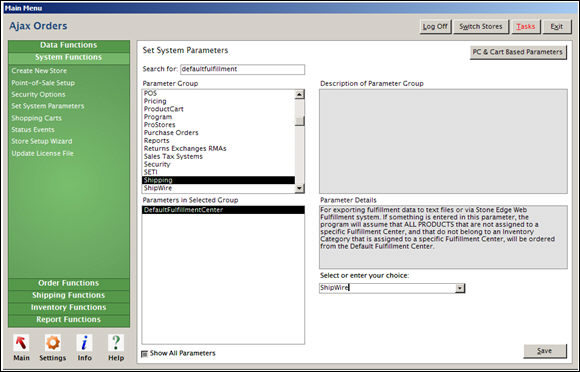The image size is (580, 372).
Task: Expand the Data Functions section
Action: pyautogui.click(x=69, y=45)
